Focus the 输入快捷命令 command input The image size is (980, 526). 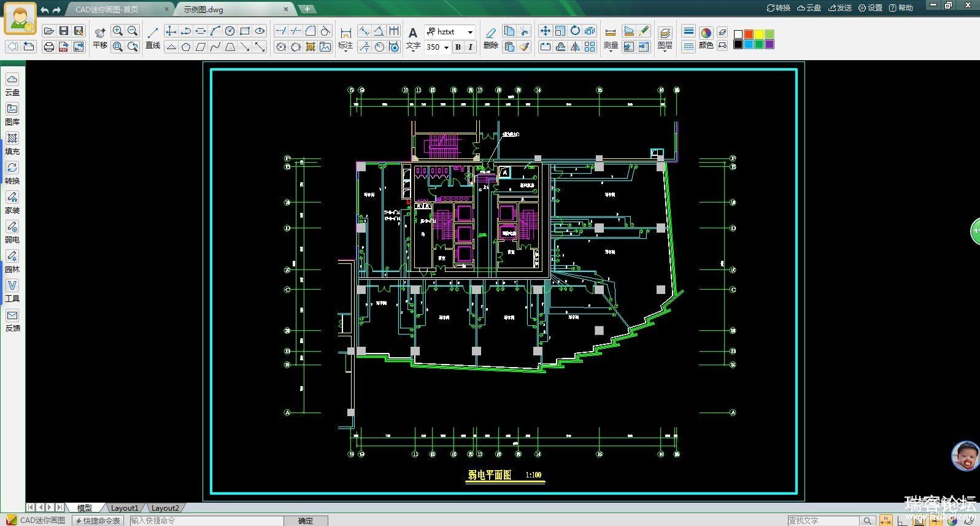206,520
